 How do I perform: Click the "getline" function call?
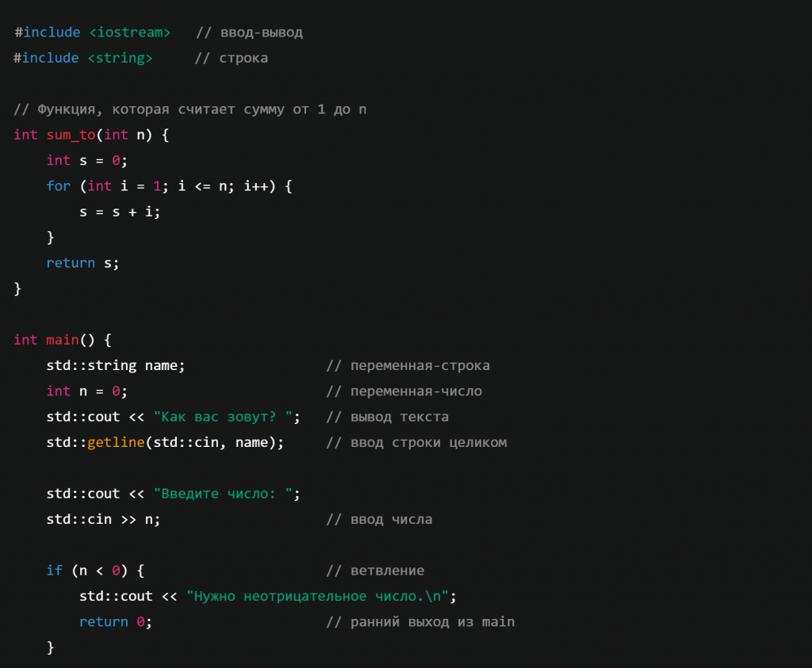coord(116,442)
